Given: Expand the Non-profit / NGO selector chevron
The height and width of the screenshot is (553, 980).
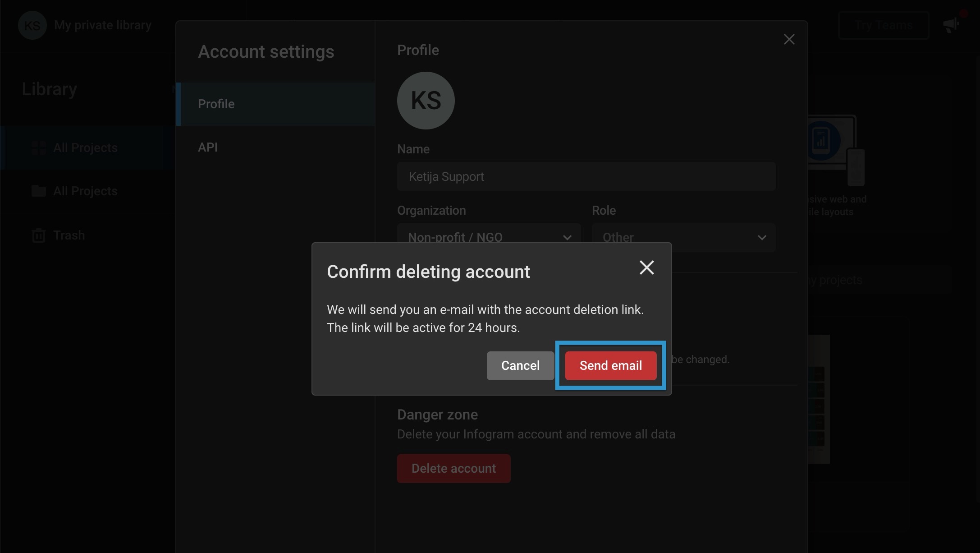Looking at the screenshot, I should [567, 237].
